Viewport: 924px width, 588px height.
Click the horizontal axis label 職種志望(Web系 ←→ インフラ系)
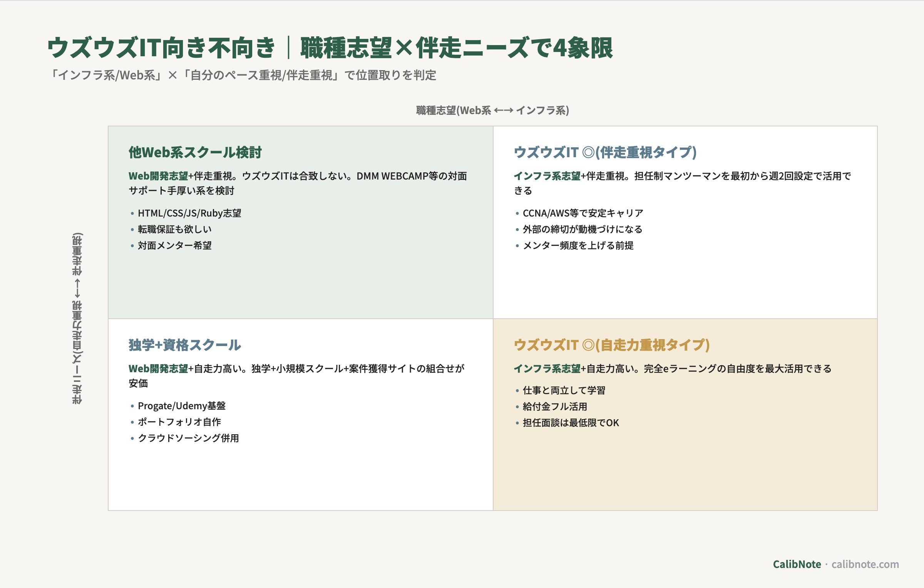[x=492, y=111]
